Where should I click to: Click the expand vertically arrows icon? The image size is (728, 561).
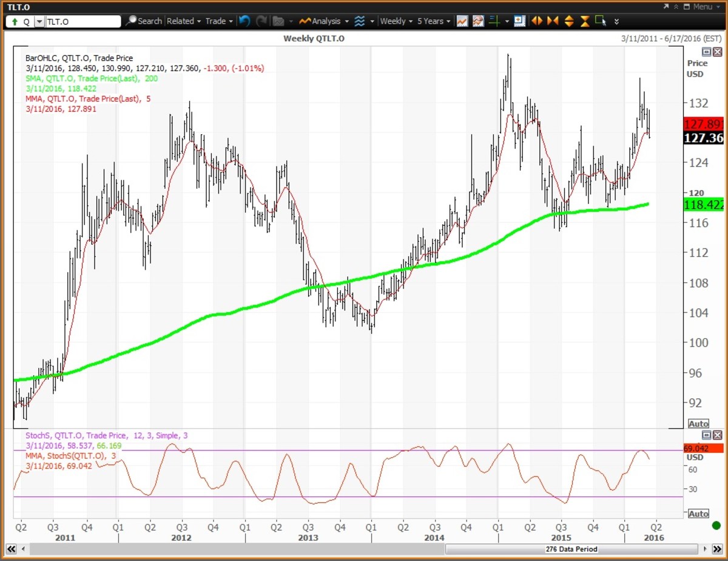click(x=568, y=21)
